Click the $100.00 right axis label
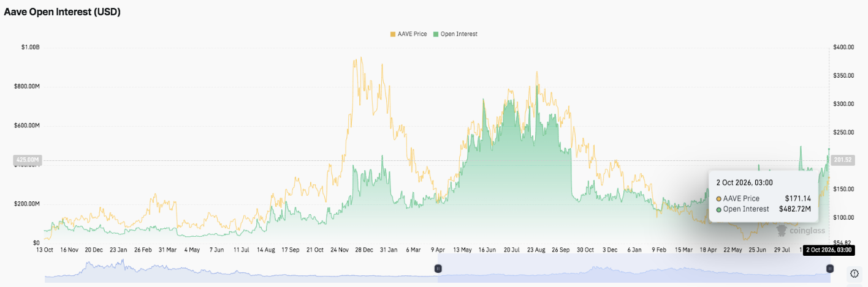The image size is (868, 287). (x=843, y=217)
